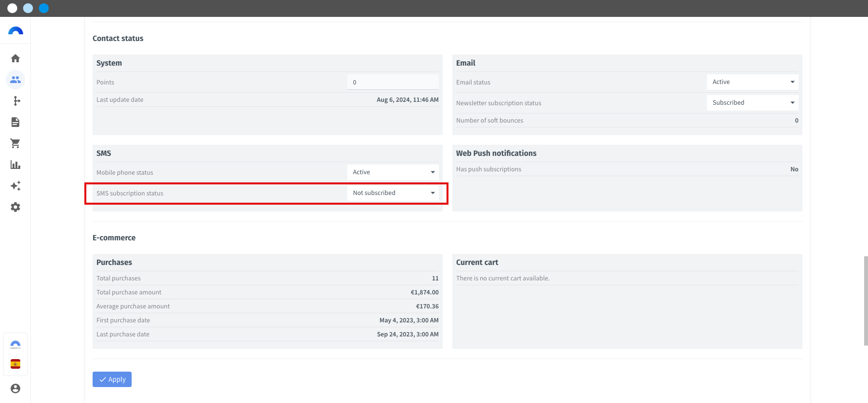868x403 pixels.
Task: Open the Mobile phone status dropdown
Action: click(393, 172)
